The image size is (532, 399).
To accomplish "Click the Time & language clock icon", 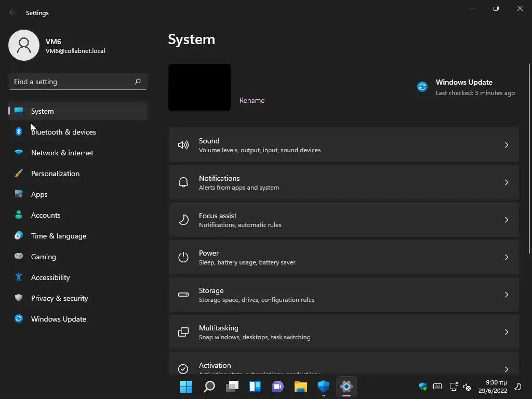I will click(x=19, y=235).
